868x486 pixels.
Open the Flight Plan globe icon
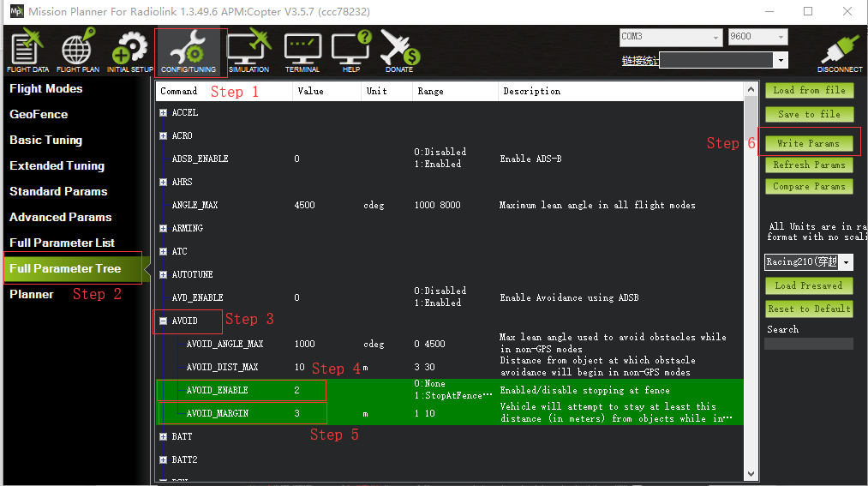point(78,51)
